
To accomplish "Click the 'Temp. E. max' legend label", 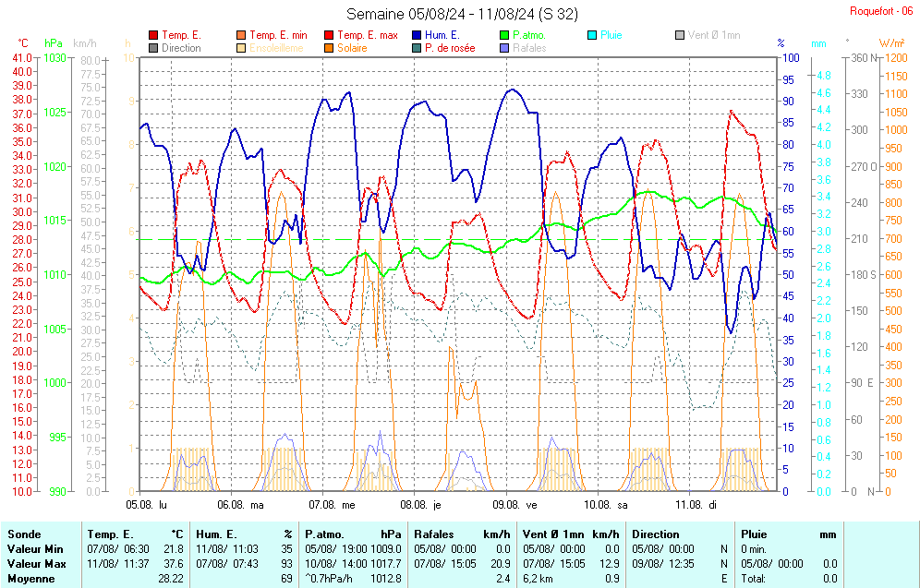I will click(368, 35).
